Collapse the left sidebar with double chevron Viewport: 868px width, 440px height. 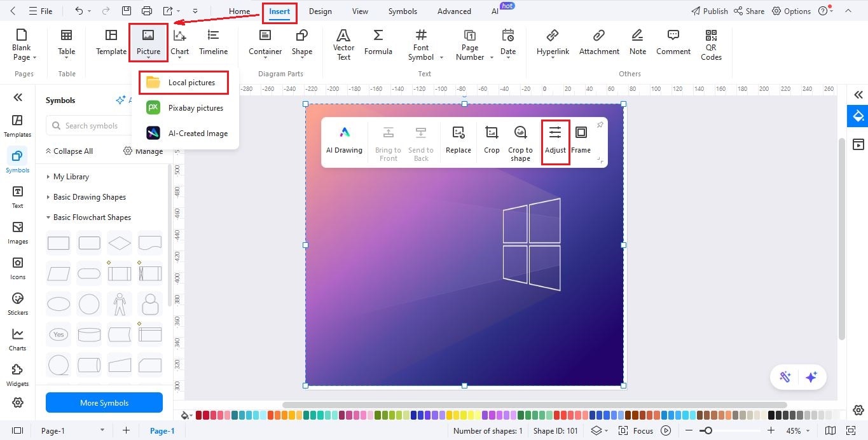pos(18,97)
